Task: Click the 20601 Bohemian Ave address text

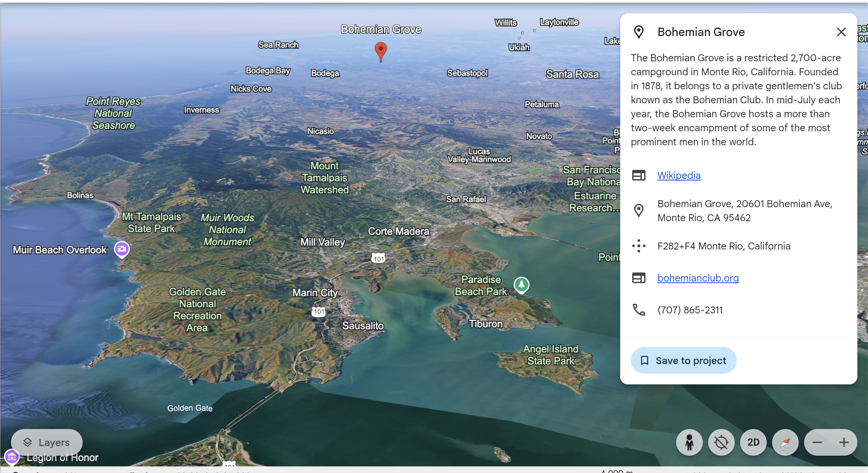Action: pyautogui.click(x=745, y=211)
